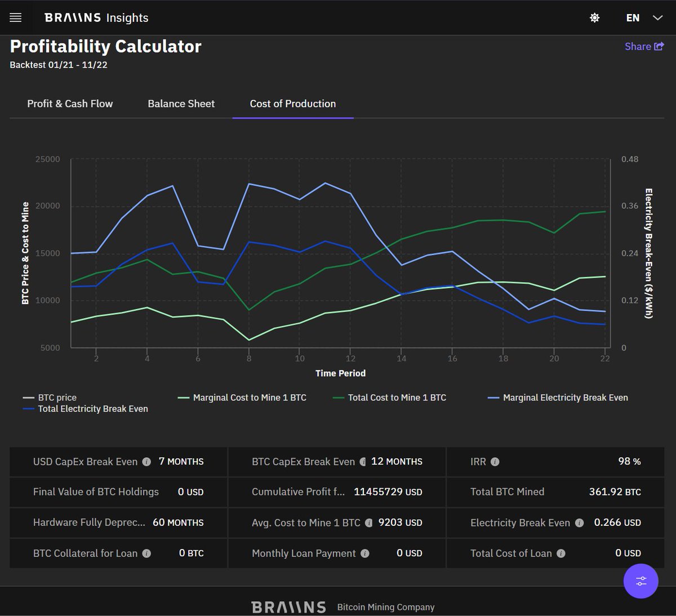Click the '0.266 USD' electricity break even value
Image resolution: width=676 pixels, height=616 pixels.
617,523
